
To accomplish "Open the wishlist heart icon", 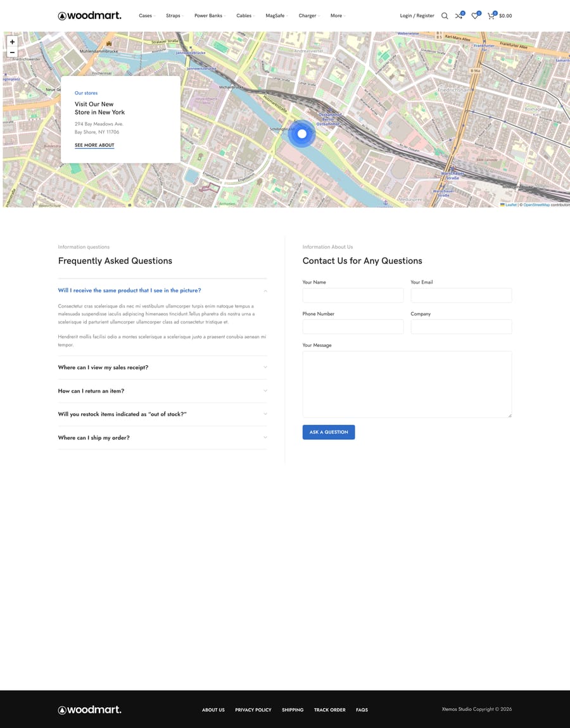I will point(475,15).
